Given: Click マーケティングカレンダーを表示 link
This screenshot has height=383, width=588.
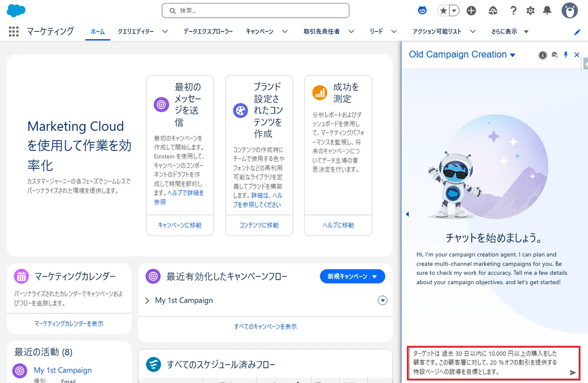Looking at the screenshot, I should [x=69, y=324].
